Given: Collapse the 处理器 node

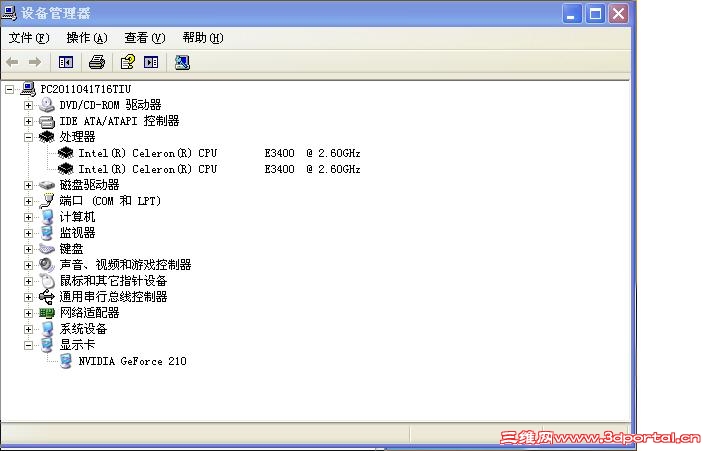Looking at the screenshot, I should pyautogui.click(x=28, y=137).
